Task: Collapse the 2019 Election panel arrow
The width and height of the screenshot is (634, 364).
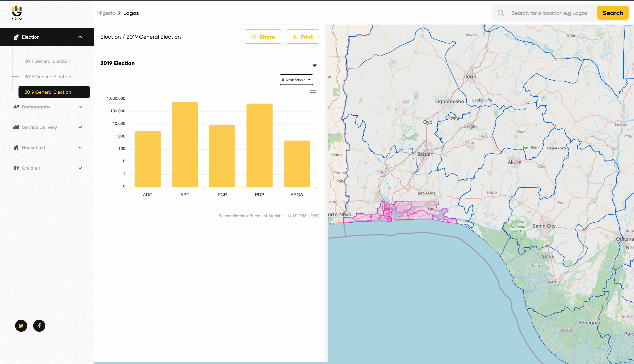Action: coord(315,65)
